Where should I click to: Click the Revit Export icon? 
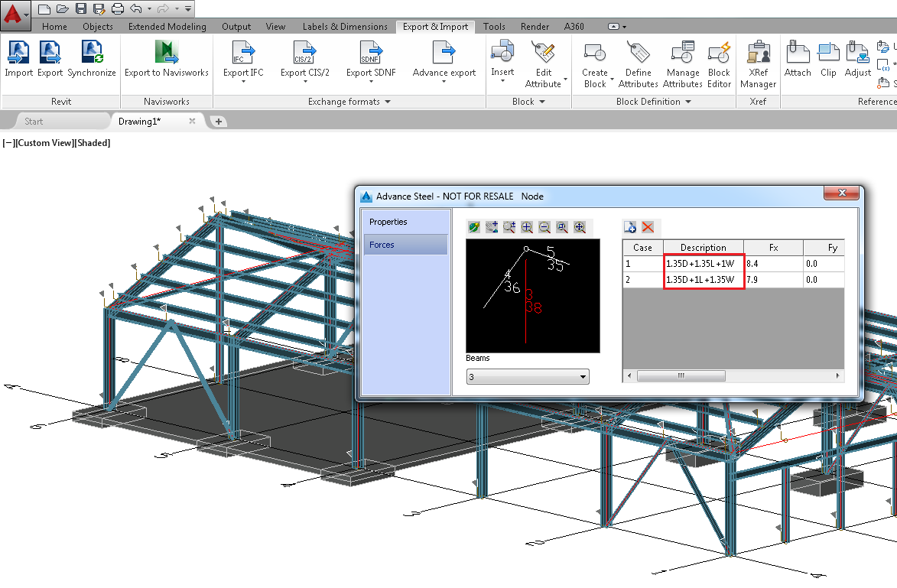(50, 58)
